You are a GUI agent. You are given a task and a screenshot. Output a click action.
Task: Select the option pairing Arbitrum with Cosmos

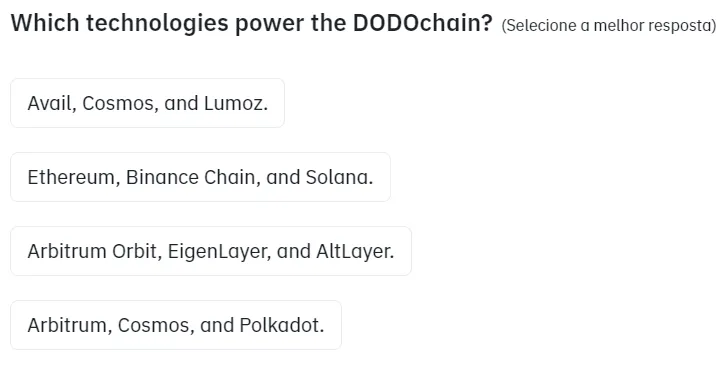[x=176, y=325]
